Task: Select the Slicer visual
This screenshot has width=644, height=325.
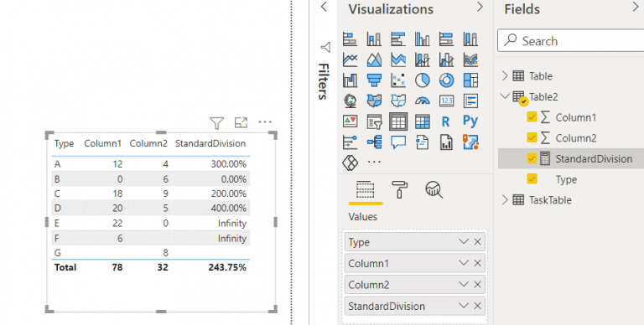Action: coord(374,121)
